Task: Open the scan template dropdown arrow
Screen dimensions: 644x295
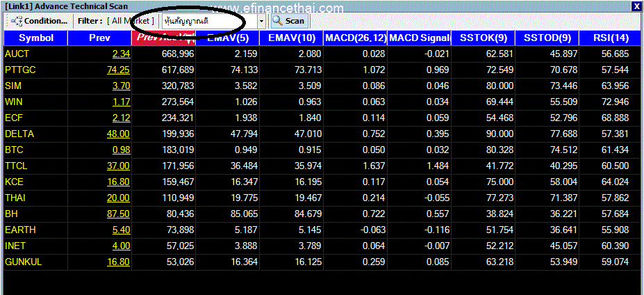Action: coord(262,21)
